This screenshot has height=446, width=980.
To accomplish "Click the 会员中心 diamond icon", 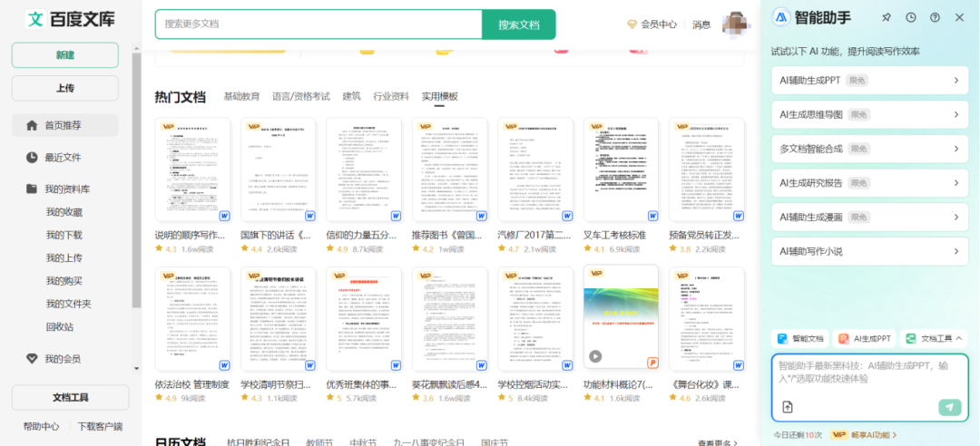I will pos(632,24).
